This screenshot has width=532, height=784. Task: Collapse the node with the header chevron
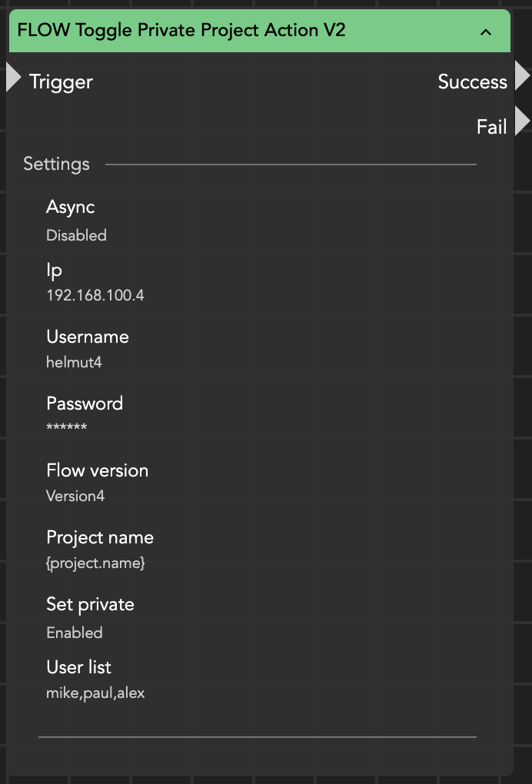click(x=485, y=32)
